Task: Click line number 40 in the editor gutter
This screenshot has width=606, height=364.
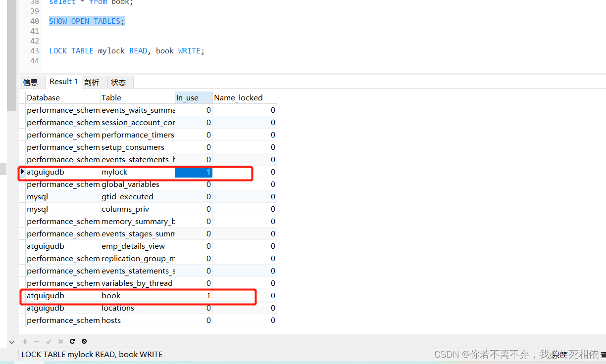Action: point(34,21)
